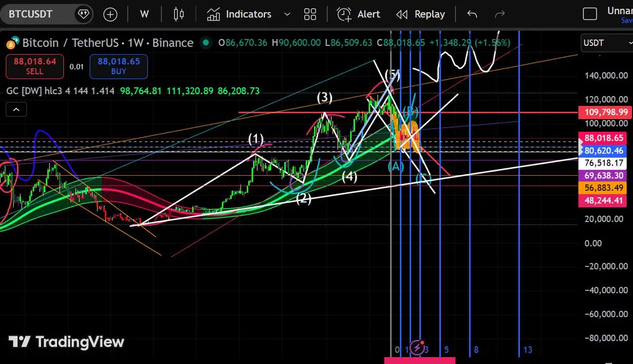Open the BTCUSDT symbol search box
The image size is (633, 364).
coord(46,14)
